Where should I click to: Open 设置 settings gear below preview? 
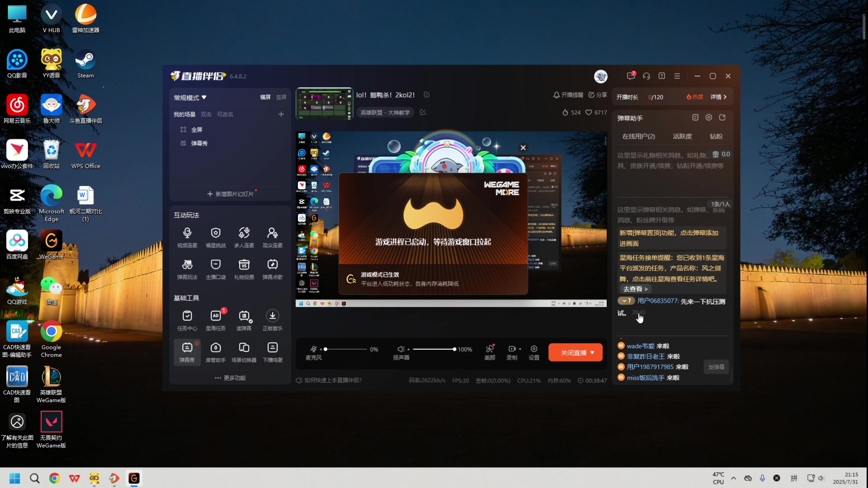point(534,352)
